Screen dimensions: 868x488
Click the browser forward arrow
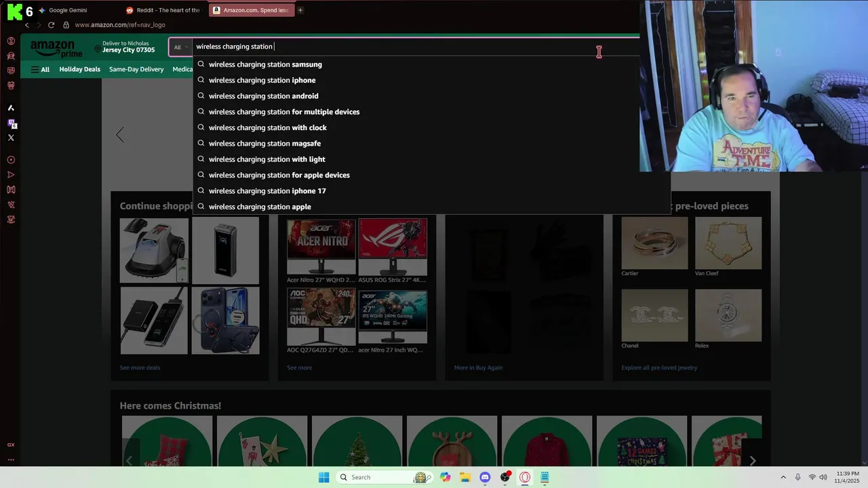tap(39, 25)
